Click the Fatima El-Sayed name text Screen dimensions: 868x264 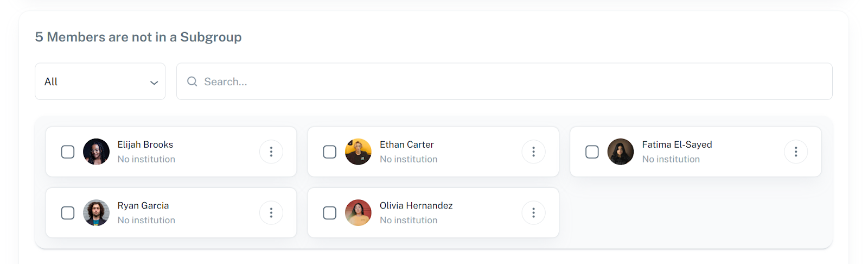pyautogui.click(x=677, y=145)
